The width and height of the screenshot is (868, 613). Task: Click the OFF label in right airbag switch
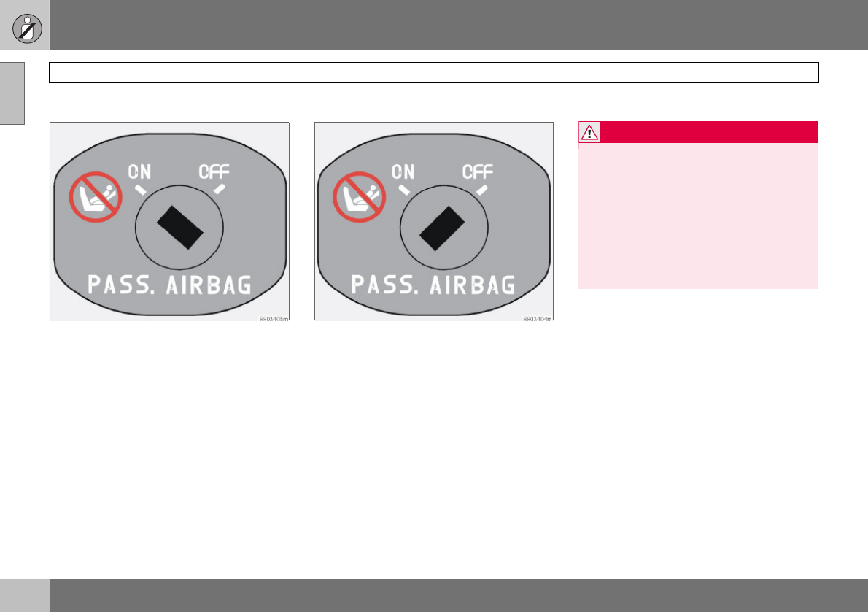(x=478, y=171)
